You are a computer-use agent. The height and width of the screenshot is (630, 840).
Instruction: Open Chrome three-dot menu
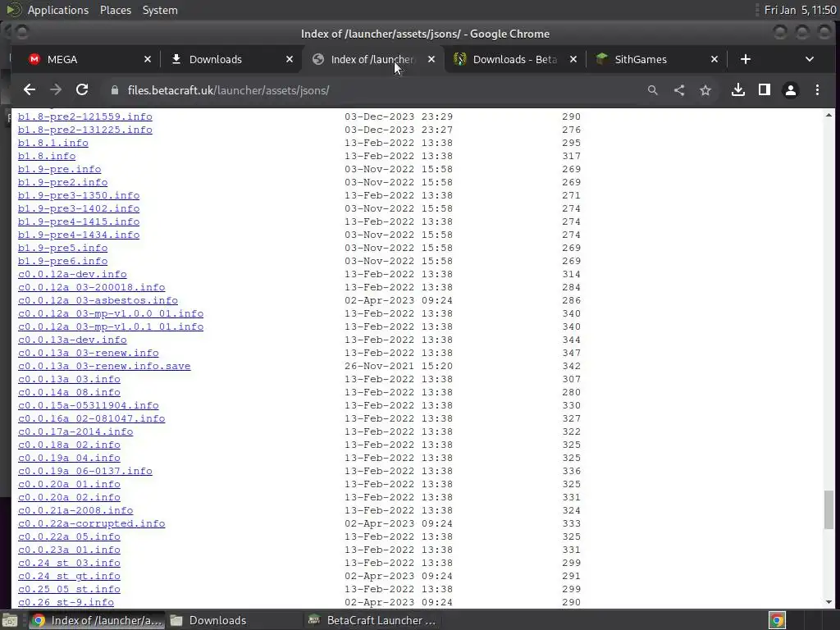tap(818, 90)
